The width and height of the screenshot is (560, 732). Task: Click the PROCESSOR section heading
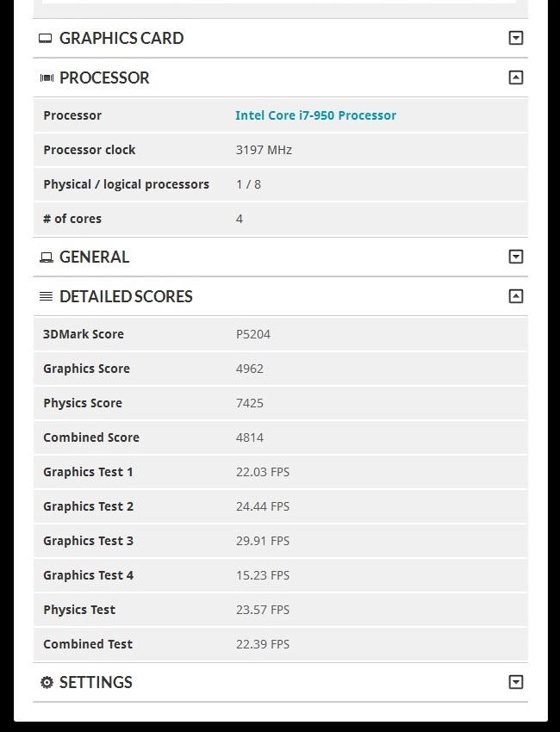point(104,78)
